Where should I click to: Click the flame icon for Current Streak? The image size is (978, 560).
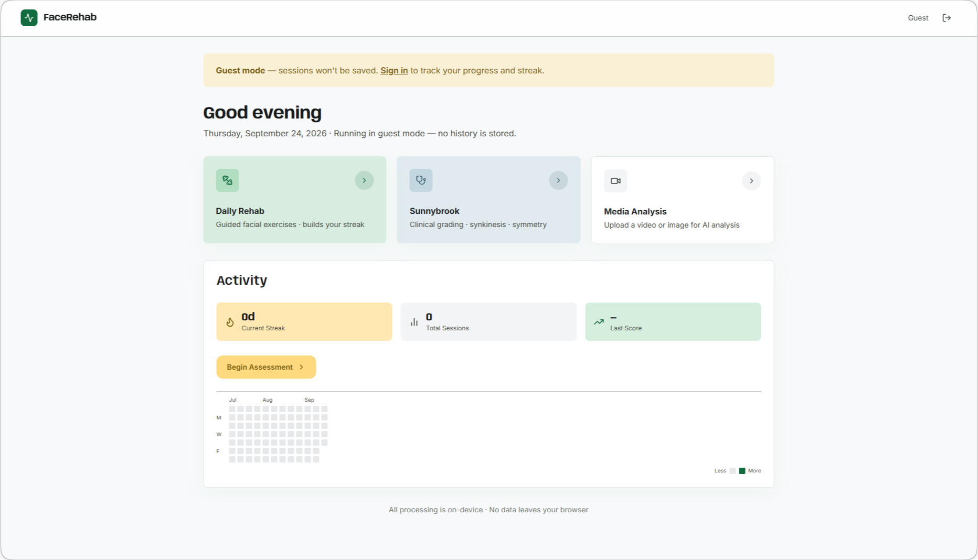(230, 322)
